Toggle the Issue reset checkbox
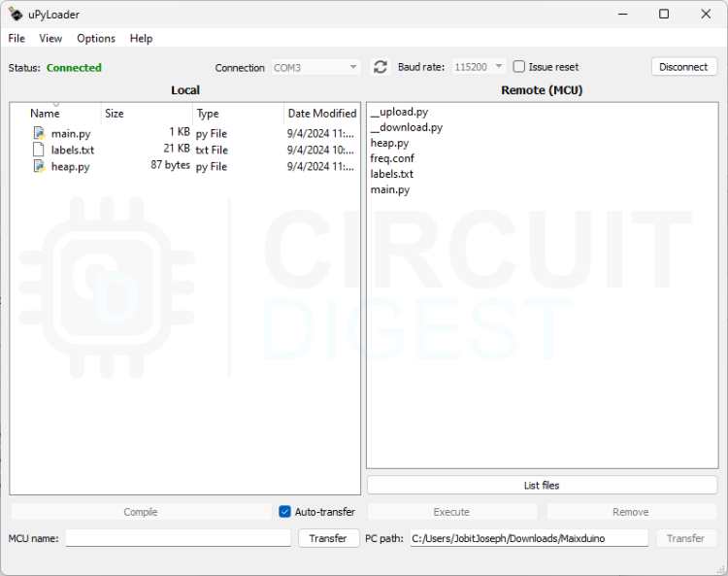The image size is (728, 576). [519, 67]
